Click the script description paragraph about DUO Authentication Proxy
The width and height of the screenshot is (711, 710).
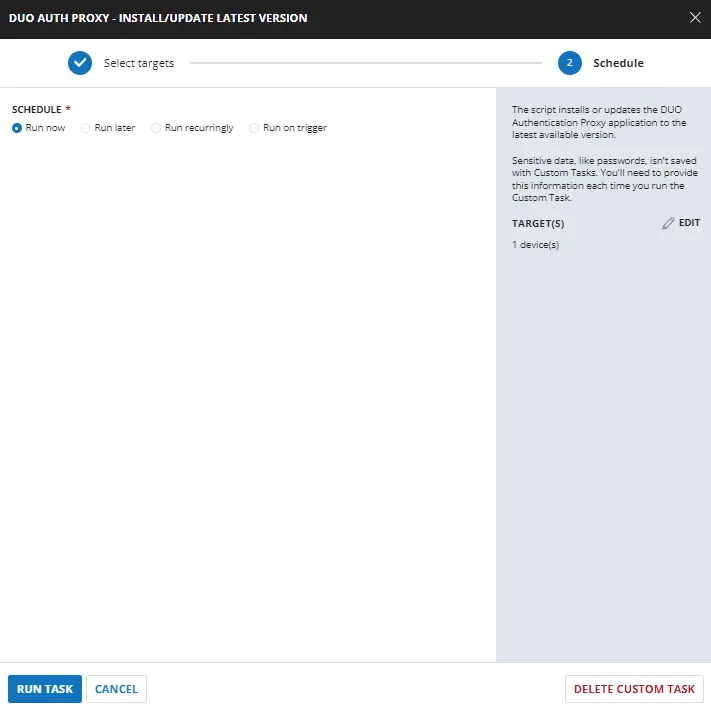point(599,122)
